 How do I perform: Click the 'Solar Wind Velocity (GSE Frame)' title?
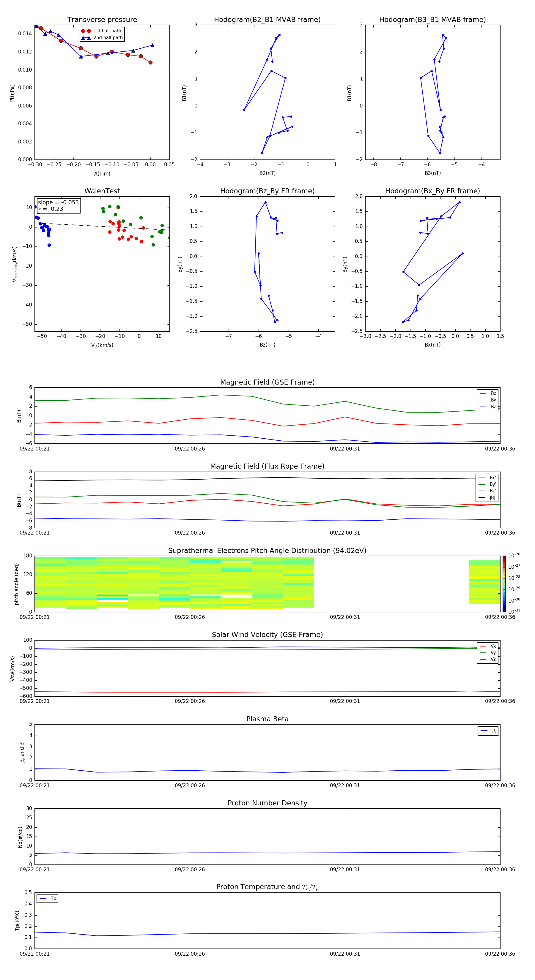[x=267, y=635]
